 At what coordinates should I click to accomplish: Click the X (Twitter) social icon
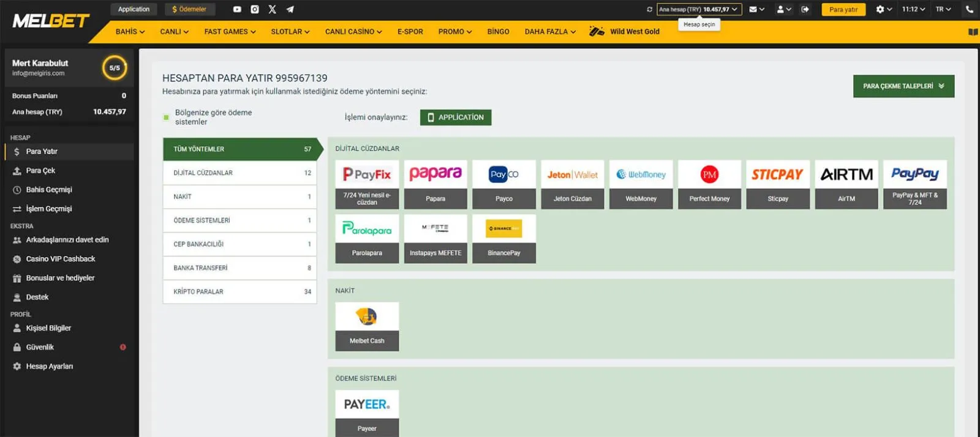(x=272, y=9)
